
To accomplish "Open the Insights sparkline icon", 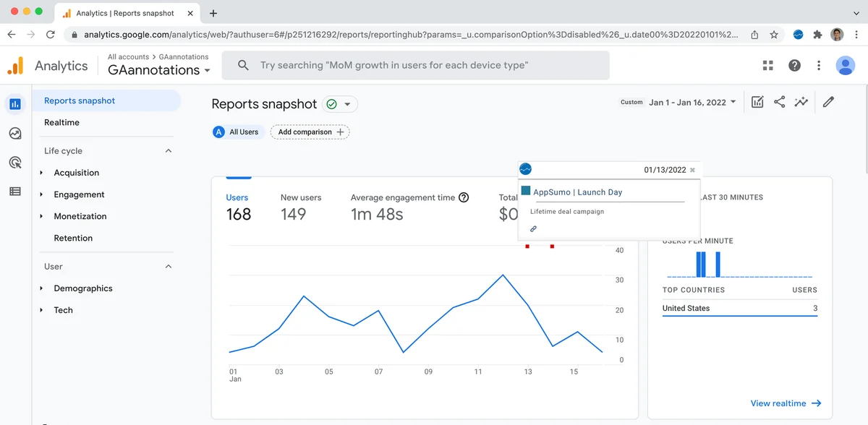I will (801, 102).
